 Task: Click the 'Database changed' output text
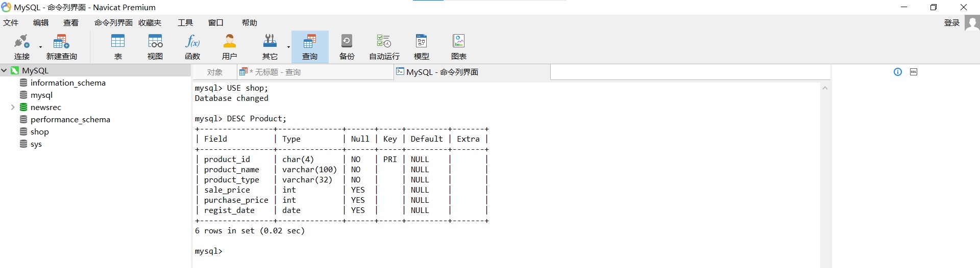coord(231,98)
